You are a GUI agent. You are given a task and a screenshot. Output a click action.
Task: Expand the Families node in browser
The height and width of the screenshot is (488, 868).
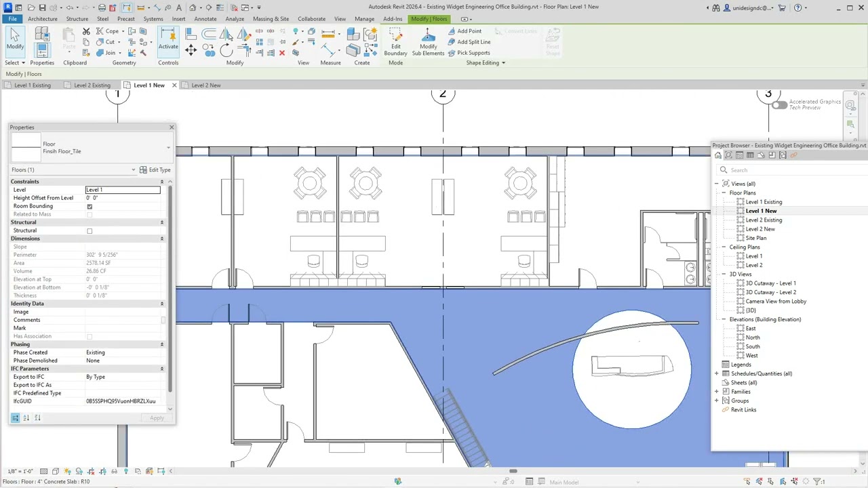pos(717,392)
